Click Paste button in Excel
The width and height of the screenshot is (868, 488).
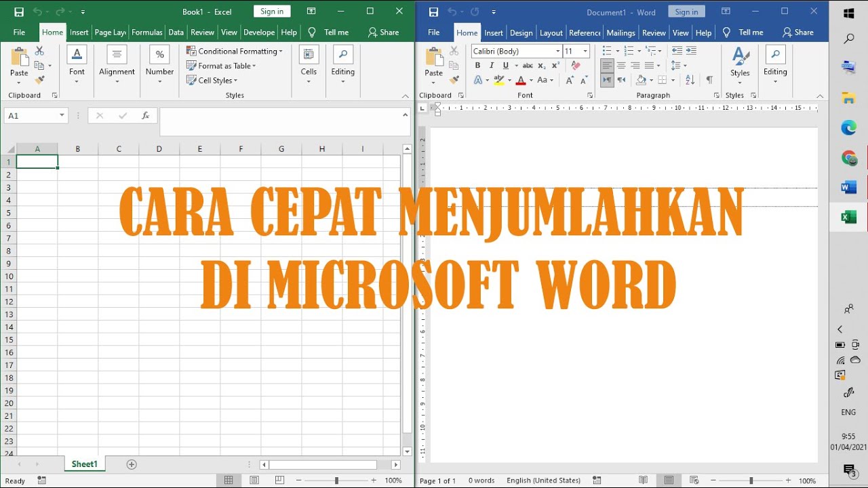tap(19, 62)
